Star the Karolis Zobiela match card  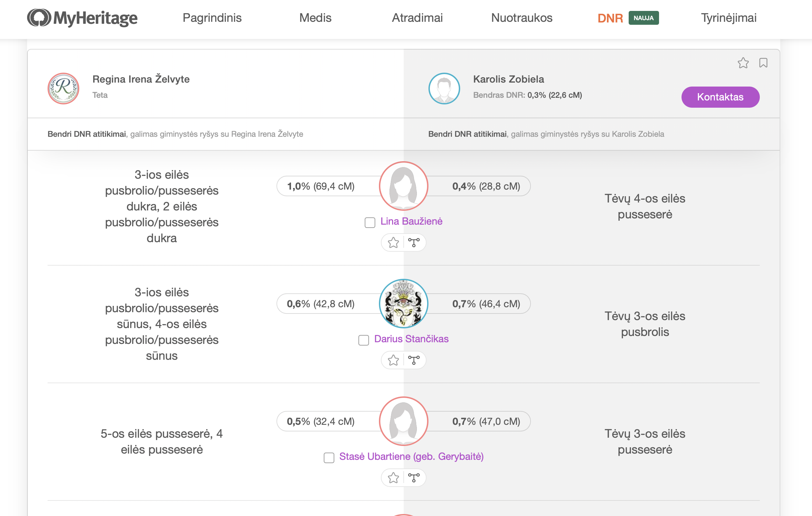click(743, 63)
